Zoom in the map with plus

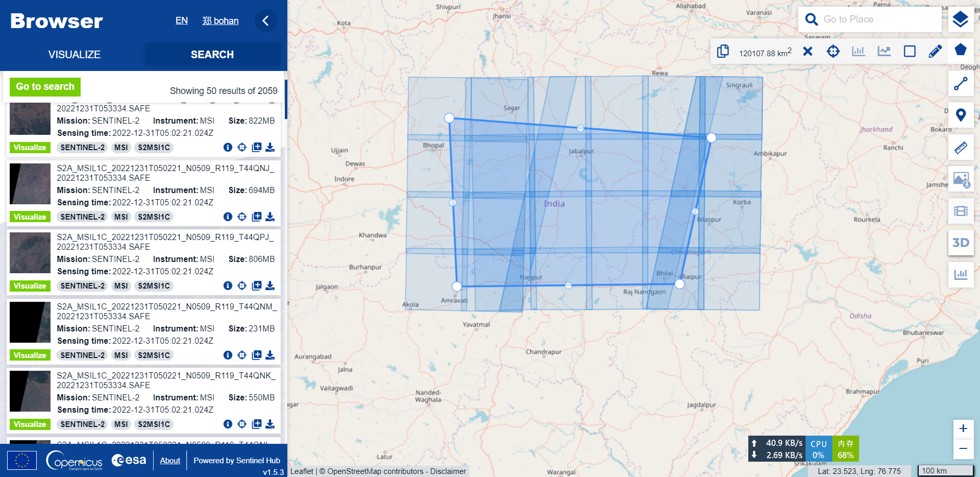(963, 428)
